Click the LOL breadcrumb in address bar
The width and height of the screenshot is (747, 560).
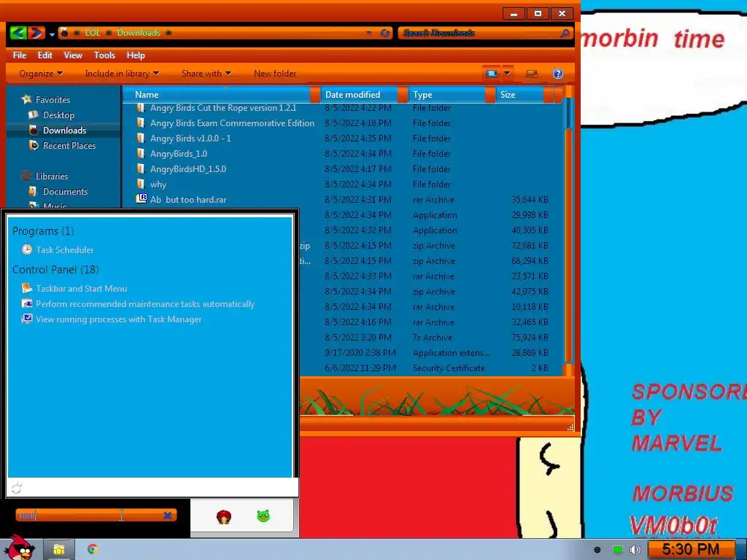[93, 33]
